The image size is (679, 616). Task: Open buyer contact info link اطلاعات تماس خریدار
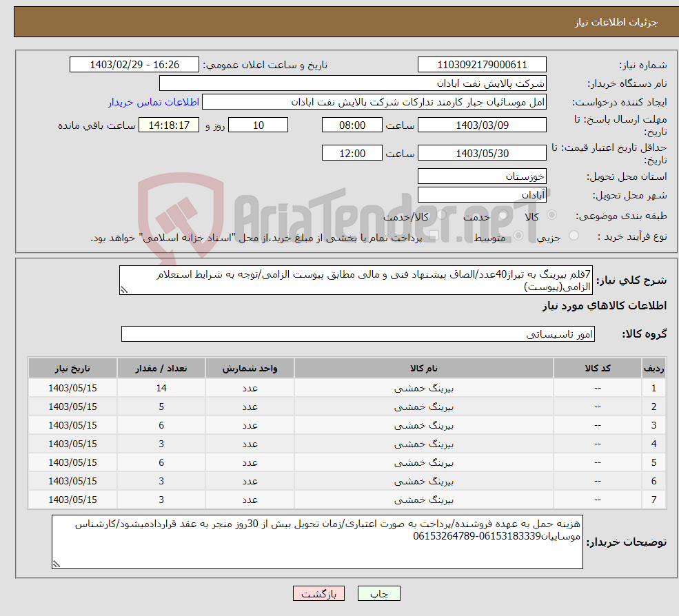[154, 102]
